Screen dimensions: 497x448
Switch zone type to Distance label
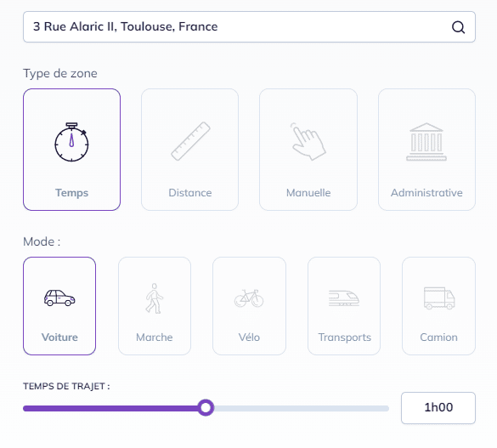[190, 193]
